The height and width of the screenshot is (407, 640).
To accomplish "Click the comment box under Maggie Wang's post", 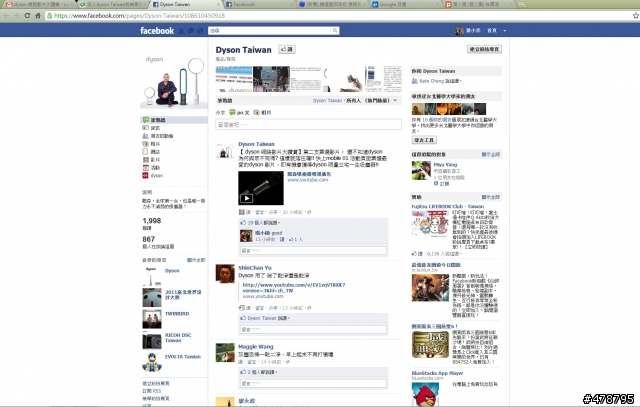I will pos(313,383).
